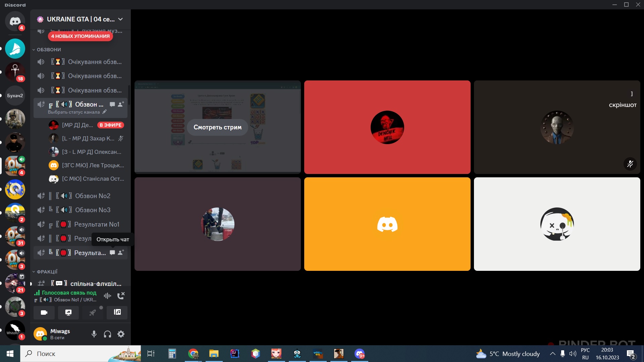Open the soundboard button

pos(117,312)
